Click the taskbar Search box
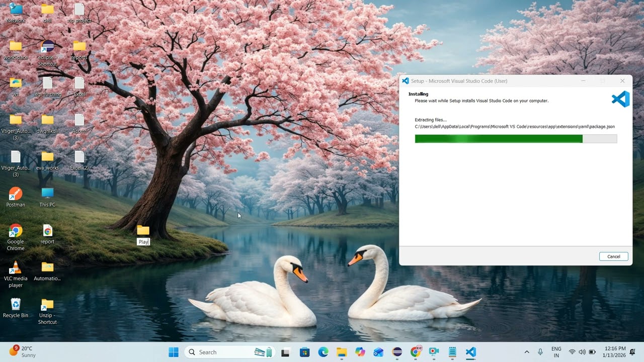 [229, 352]
